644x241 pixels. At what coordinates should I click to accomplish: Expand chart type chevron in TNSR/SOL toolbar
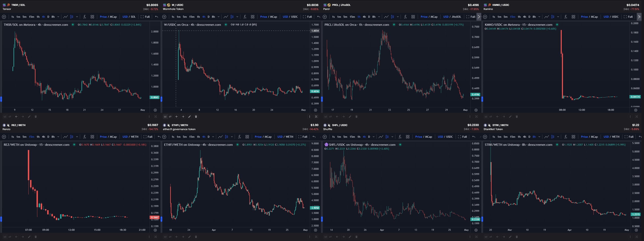[x=77, y=17]
